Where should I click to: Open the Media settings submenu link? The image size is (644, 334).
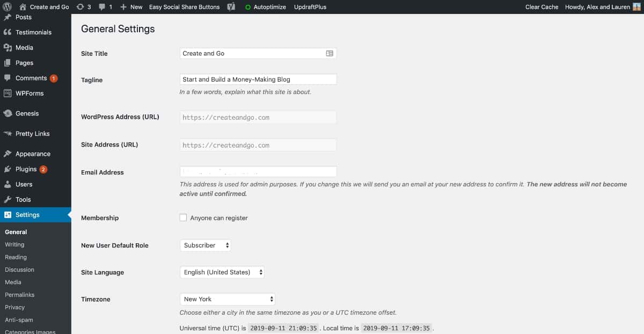[13, 282]
